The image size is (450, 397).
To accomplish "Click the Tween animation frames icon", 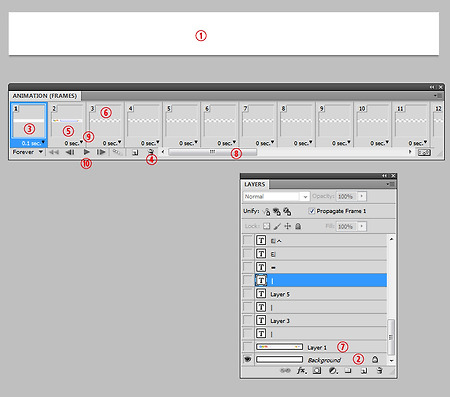I will 116,152.
